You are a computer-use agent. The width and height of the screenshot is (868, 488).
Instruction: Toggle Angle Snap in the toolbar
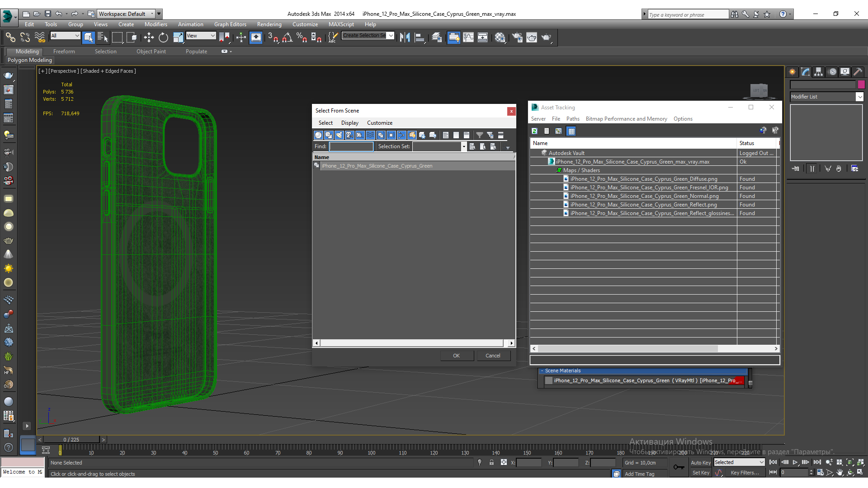tap(287, 38)
